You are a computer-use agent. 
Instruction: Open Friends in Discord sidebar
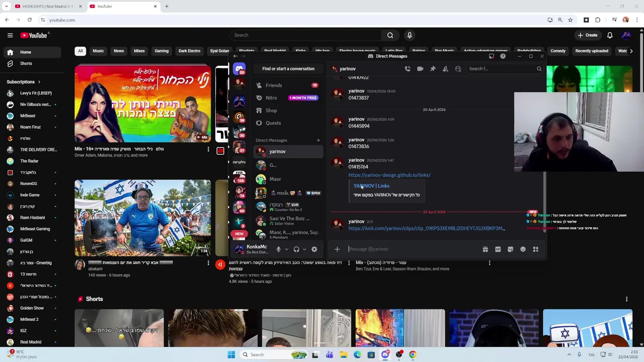click(x=287, y=85)
